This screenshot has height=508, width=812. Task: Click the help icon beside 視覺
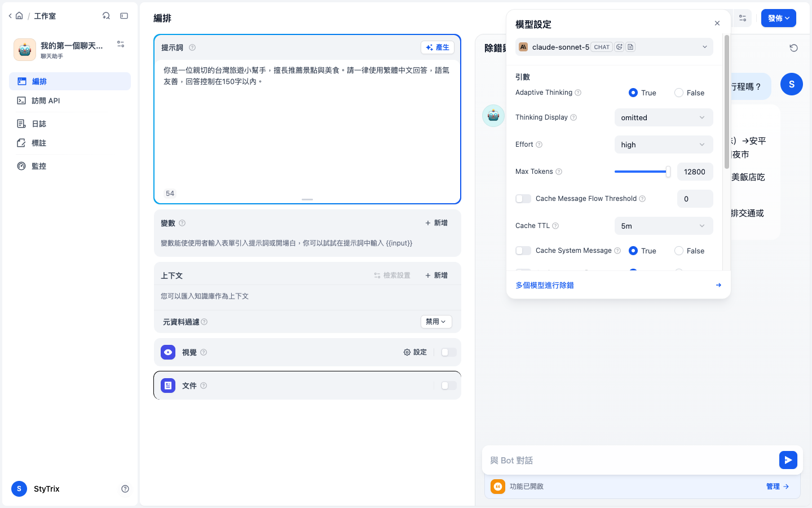tap(204, 352)
